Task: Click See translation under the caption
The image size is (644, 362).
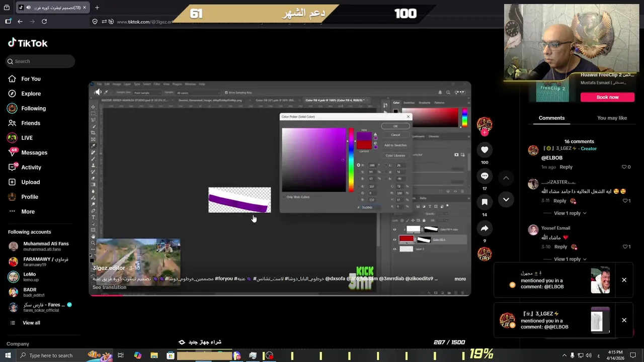Action: click(x=109, y=288)
